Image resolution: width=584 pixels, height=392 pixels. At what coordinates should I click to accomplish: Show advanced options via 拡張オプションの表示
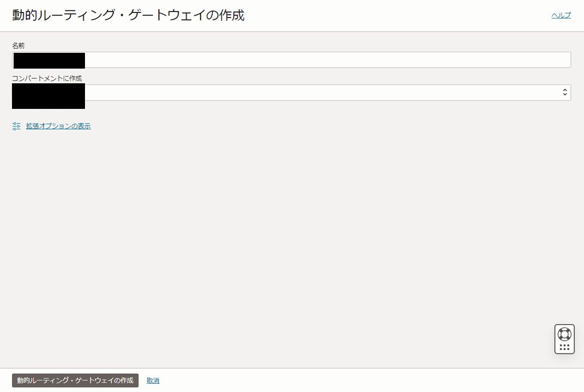pyautogui.click(x=58, y=126)
